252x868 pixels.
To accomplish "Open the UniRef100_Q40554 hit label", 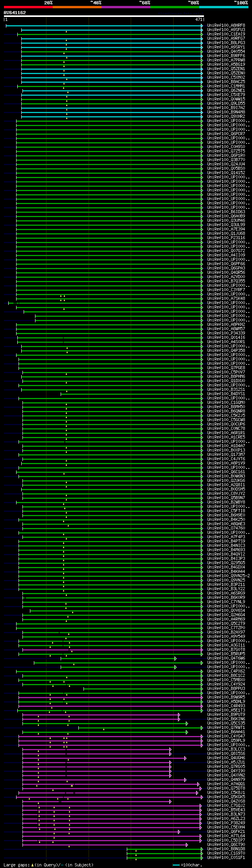I will point(226,52).
